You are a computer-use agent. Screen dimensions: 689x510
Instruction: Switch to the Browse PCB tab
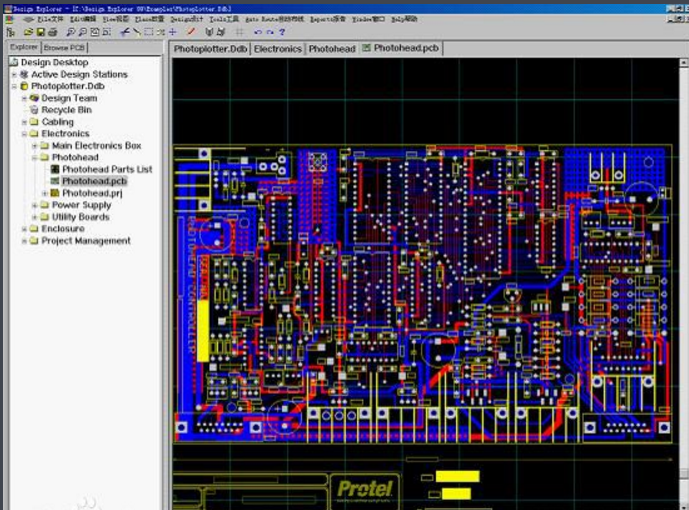(64, 47)
